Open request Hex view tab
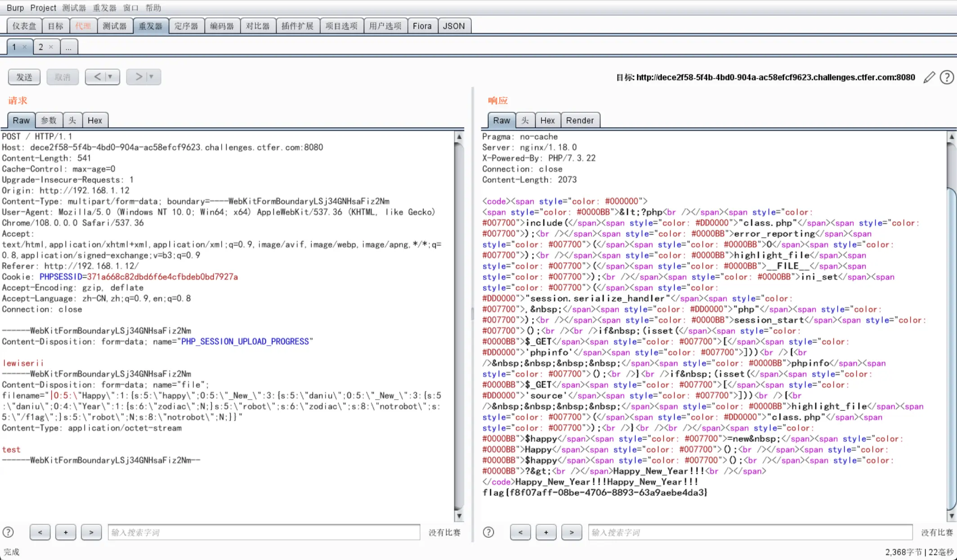The height and width of the screenshot is (560, 957). [94, 120]
